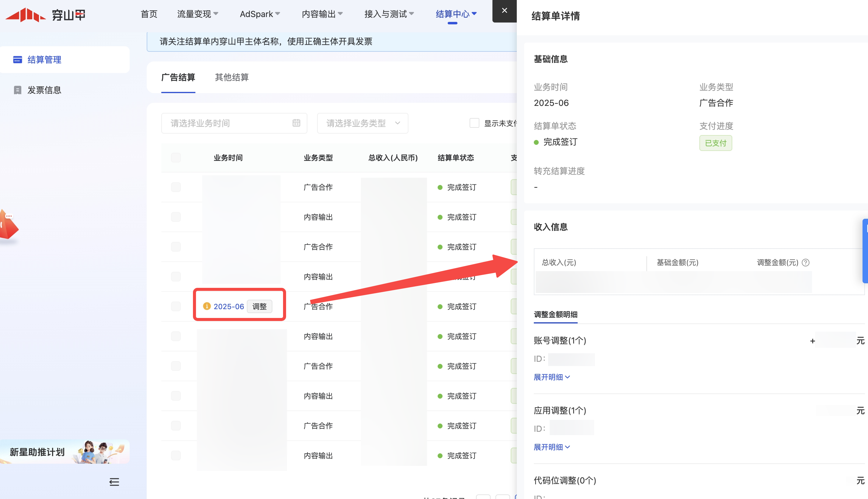Click the 穿山甲 logo icon
This screenshot has height=499, width=868.
[x=26, y=15]
